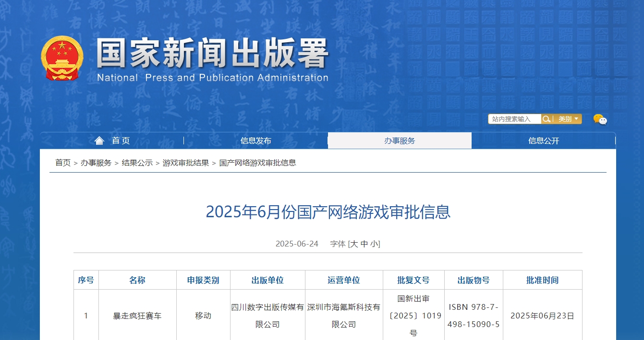Navigate to 结果公示 breadcrumb link

[x=137, y=163]
